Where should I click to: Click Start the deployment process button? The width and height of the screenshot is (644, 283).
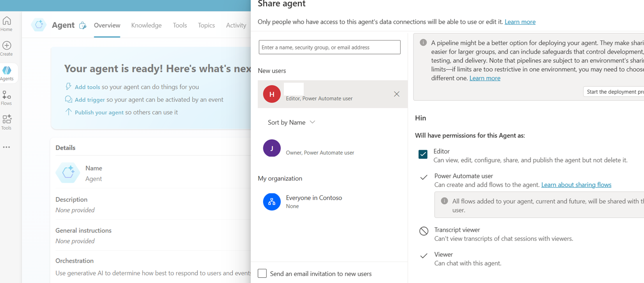[614, 92]
